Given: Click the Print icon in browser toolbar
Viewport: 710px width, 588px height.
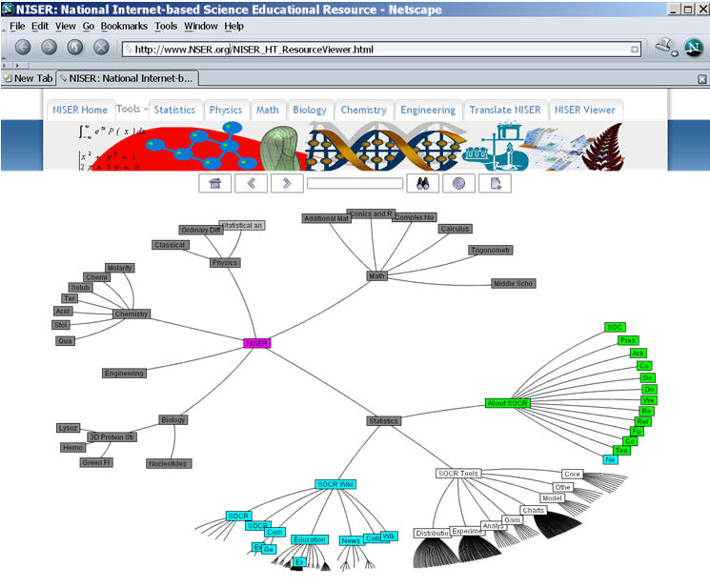Looking at the screenshot, I should click(x=664, y=45).
